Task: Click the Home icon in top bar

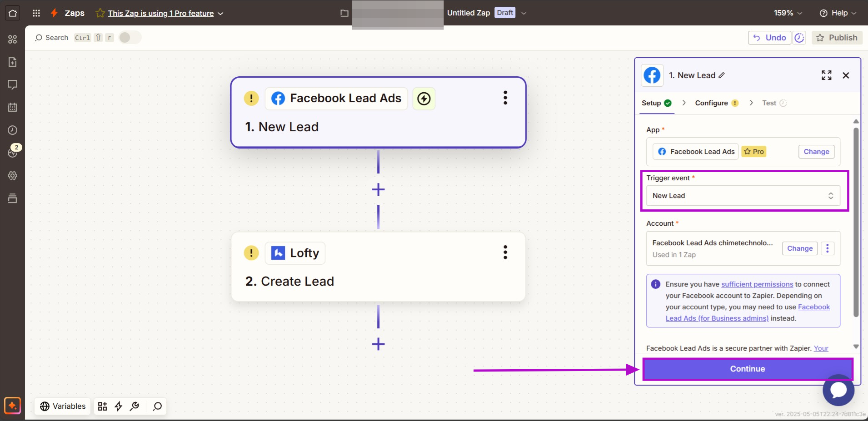Action: tap(13, 13)
